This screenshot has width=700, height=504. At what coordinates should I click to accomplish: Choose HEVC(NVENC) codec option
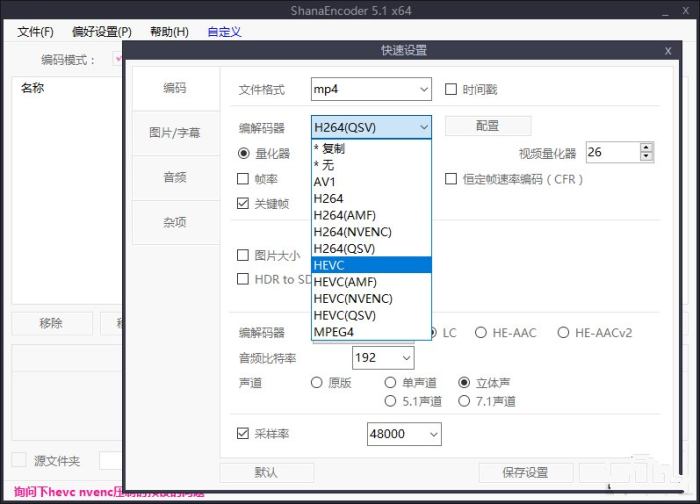371,299
